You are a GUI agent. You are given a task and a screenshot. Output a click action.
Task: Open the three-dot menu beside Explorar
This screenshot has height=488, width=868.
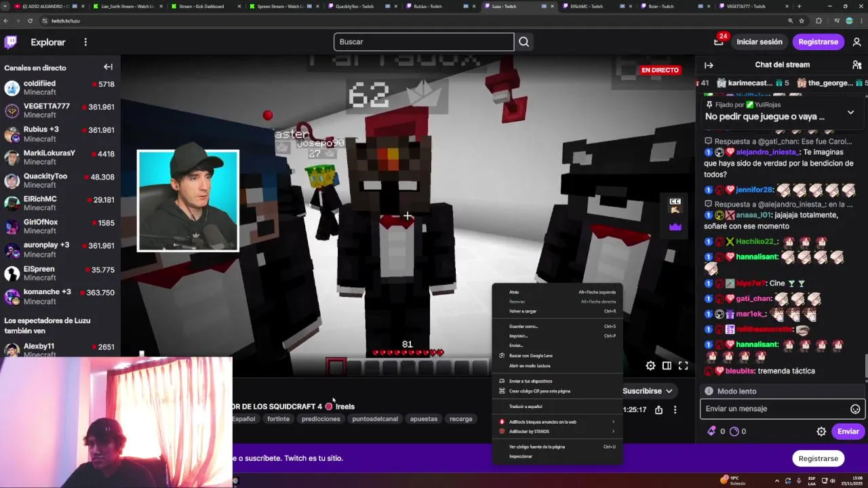click(85, 42)
